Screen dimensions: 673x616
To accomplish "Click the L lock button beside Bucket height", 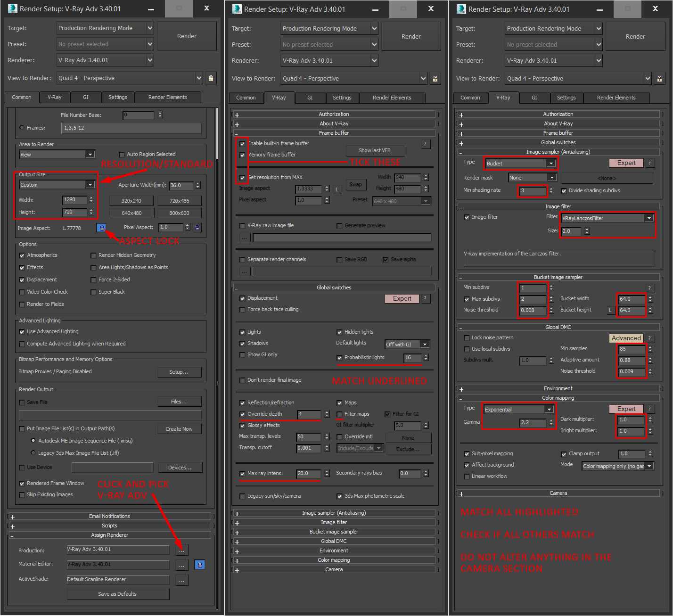I will pyautogui.click(x=610, y=310).
